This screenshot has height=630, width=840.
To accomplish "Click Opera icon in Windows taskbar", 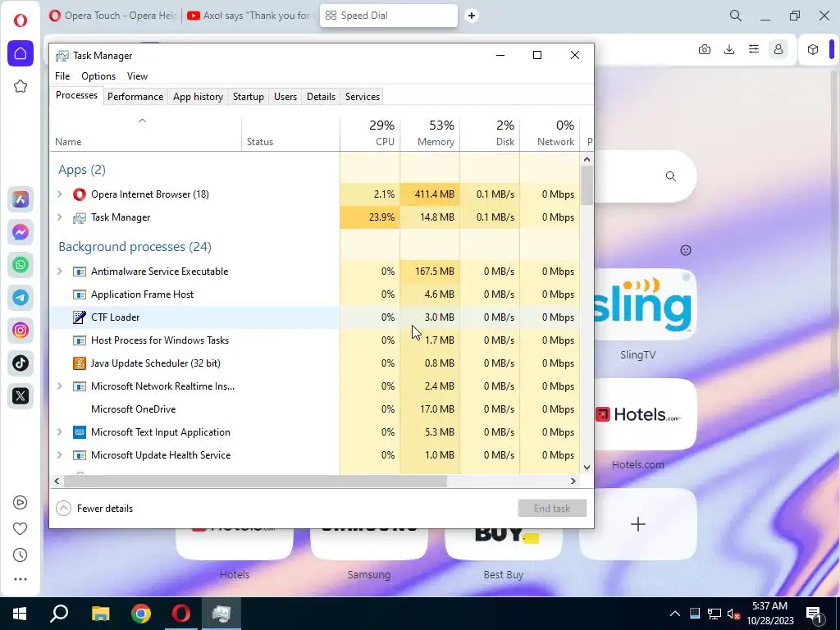I will point(181,614).
